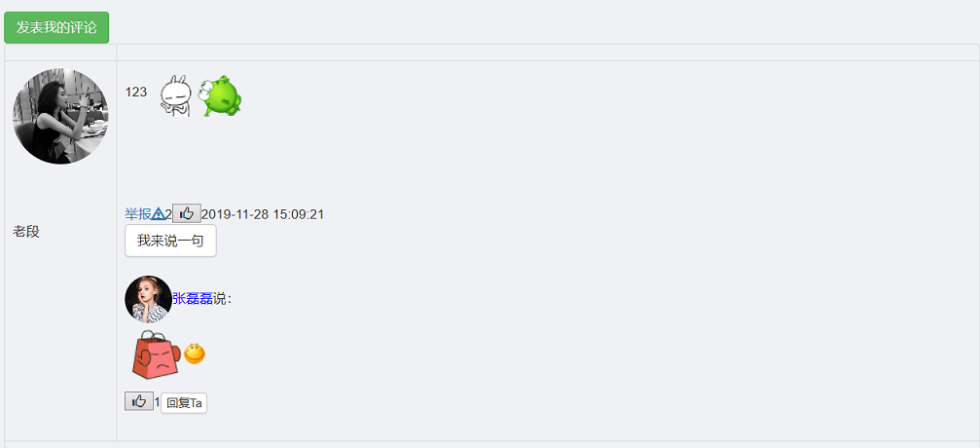Image resolution: width=980 pixels, height=448 pixels.
Task: Like 老段's comment with thumbs-up
Action: pyautogui.click(x=187, y=214)
